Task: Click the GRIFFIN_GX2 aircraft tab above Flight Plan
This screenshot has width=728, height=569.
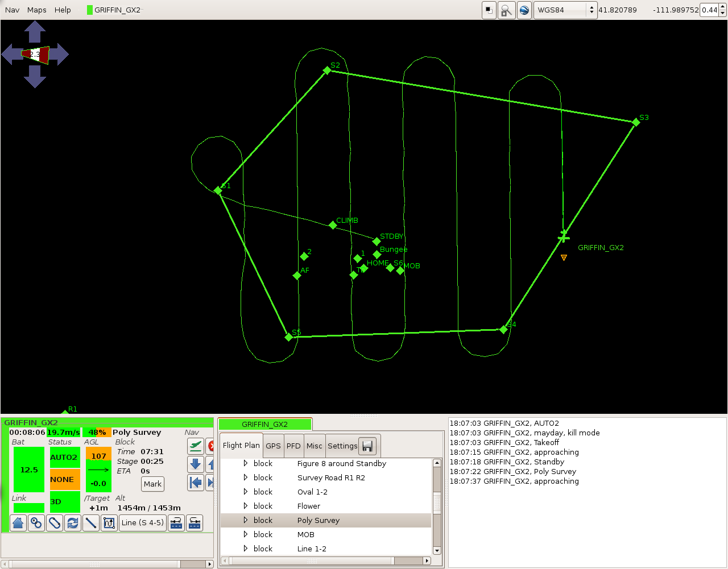Action: pyautogui.click(x=265, y=425)
